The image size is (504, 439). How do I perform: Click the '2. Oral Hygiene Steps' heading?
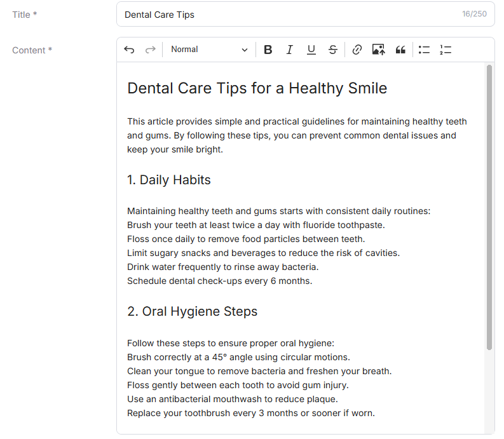coord(192,311)
